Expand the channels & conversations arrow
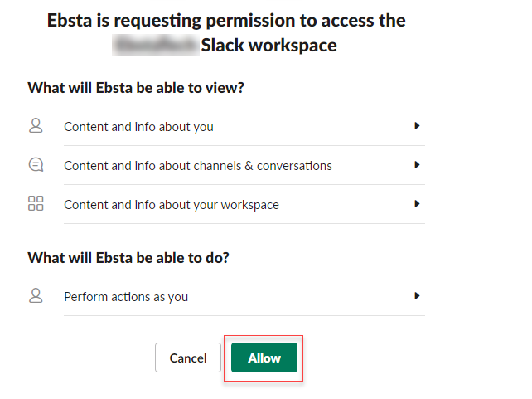 pyautogui.click(x=418, y=165)
